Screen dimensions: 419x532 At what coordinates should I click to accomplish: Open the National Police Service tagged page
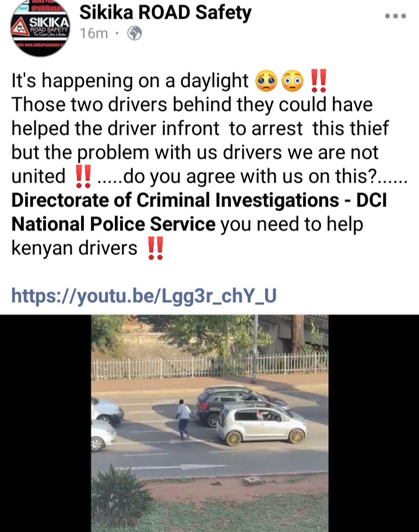click(x=113, y=224)
